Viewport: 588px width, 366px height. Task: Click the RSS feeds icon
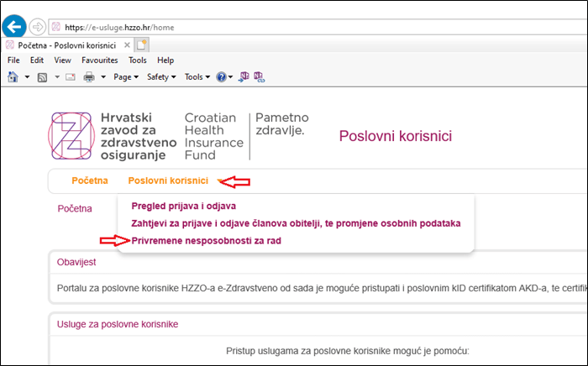[43, 77]
